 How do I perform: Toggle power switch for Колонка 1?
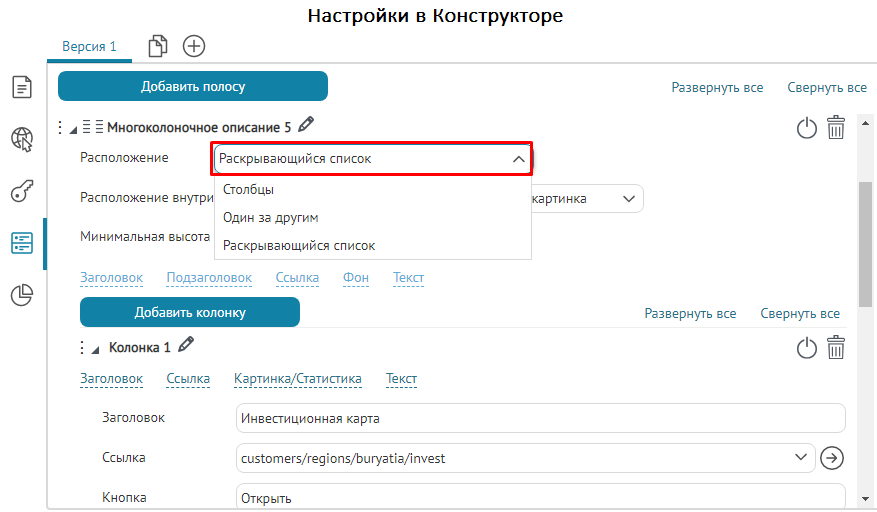tap(806, 347)
